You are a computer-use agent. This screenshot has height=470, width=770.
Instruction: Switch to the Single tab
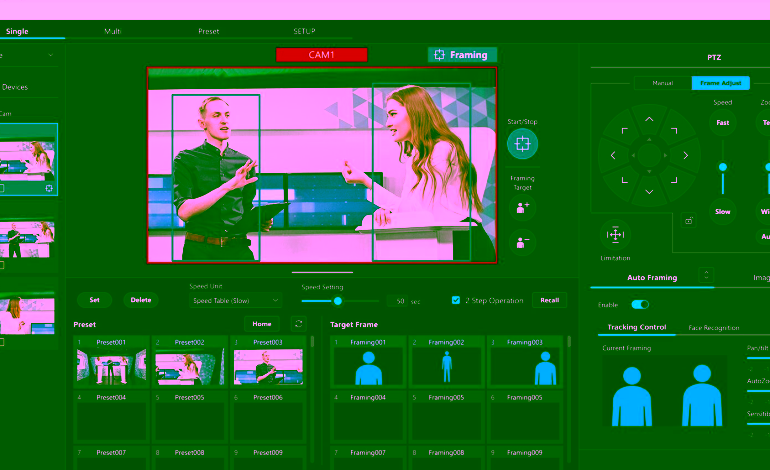(x=17, y=31)
